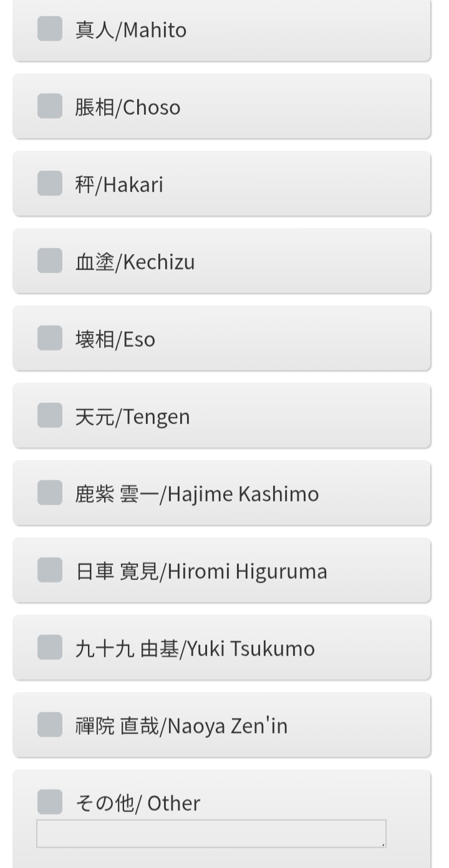Toggle the Naoya Zen'in checkbox
The image size is (449, 868).
(50, 725)
